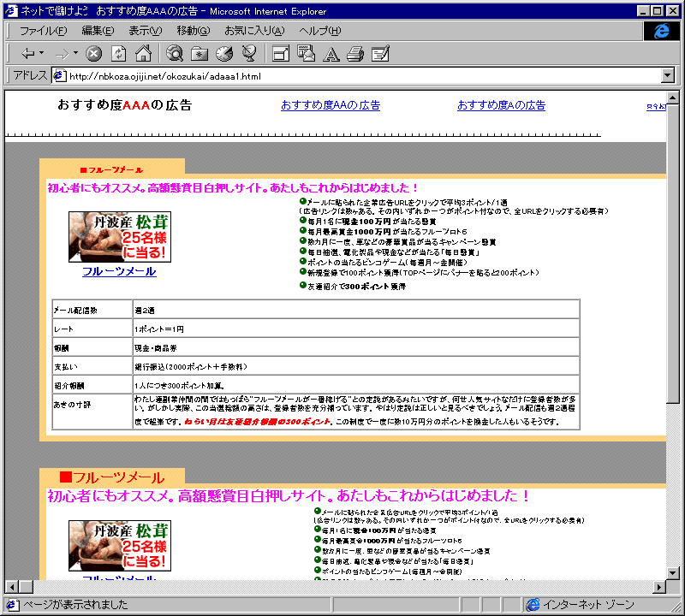Open the 移動(G) menu

coord(194,31)
